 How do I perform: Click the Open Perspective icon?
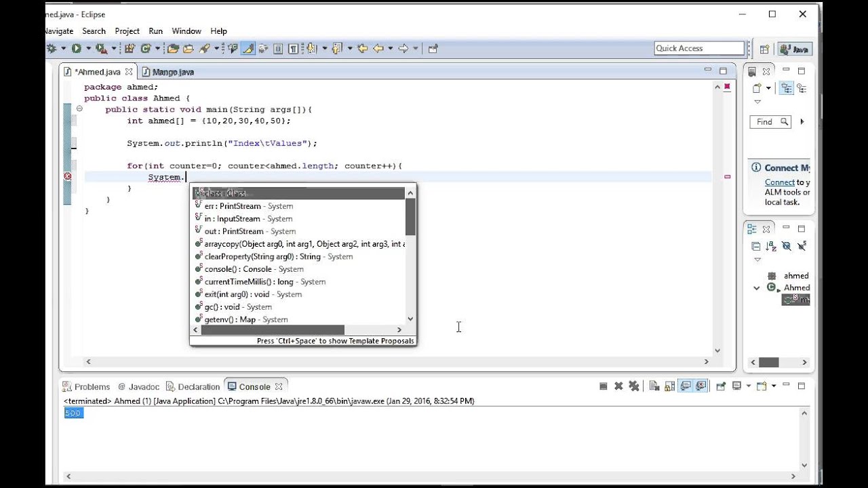coord(764,49)
